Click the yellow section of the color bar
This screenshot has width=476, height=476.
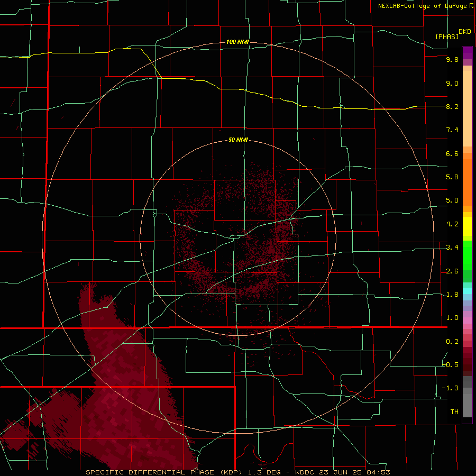pyautogui.click(x=467, y=226)
